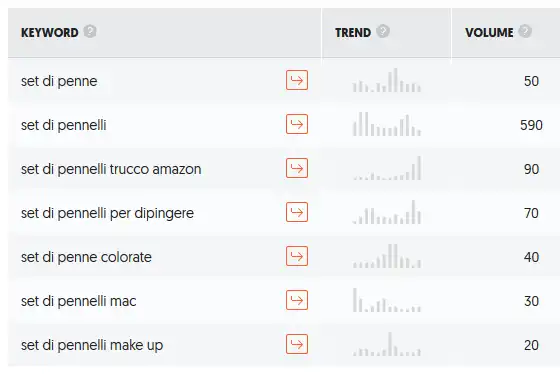Click the help icon next to VOLUME
Viewport: 560px width, 378px height.
coord(525,31)
